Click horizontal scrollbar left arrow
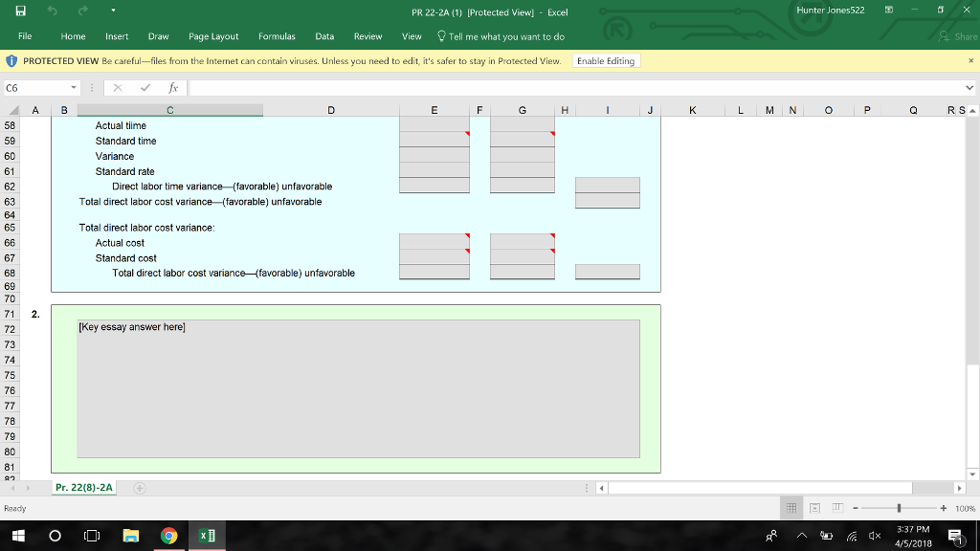The width and height of the screenshot is (980, 551). tap(601, 488)
